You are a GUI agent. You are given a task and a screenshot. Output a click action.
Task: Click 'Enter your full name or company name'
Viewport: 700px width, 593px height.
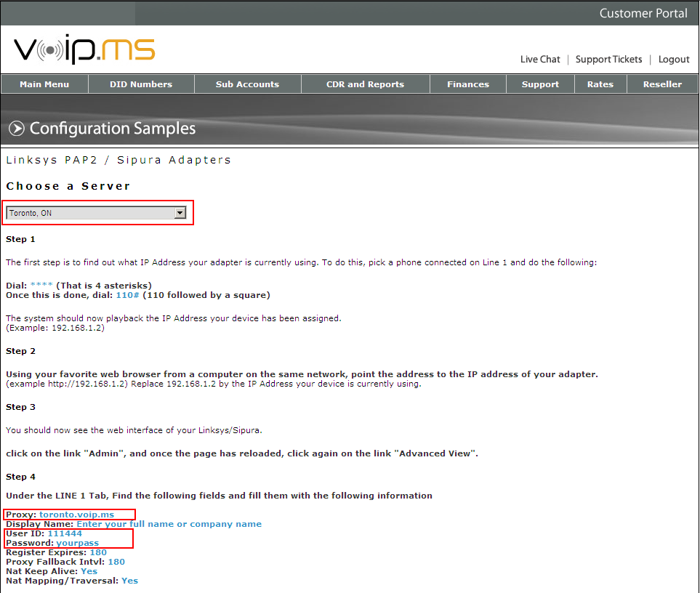pos(169,524)
